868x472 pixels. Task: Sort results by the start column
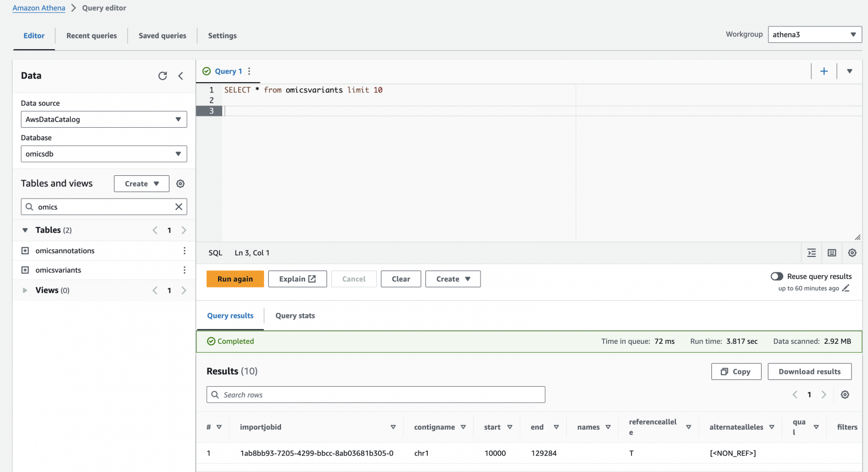point(510,427)
